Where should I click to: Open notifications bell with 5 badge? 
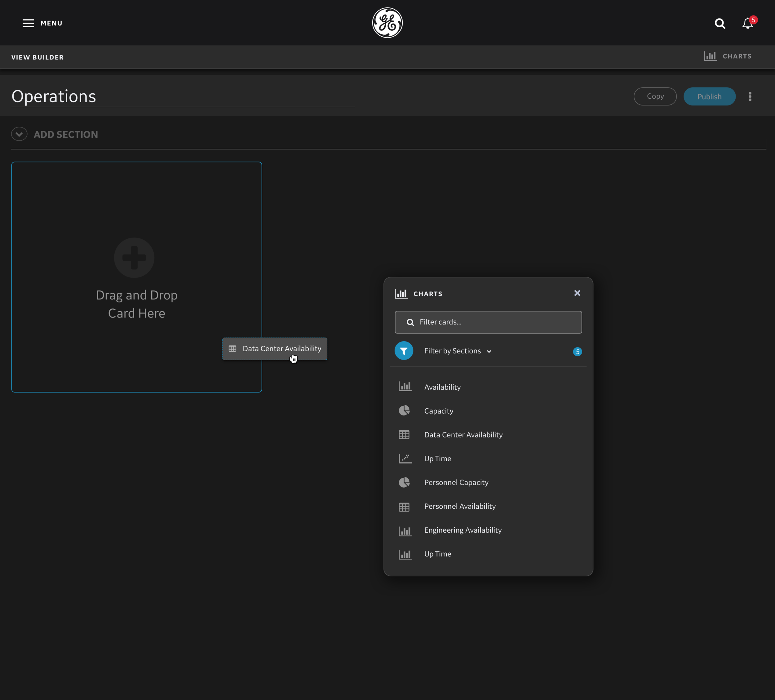[x=748, y=24]
